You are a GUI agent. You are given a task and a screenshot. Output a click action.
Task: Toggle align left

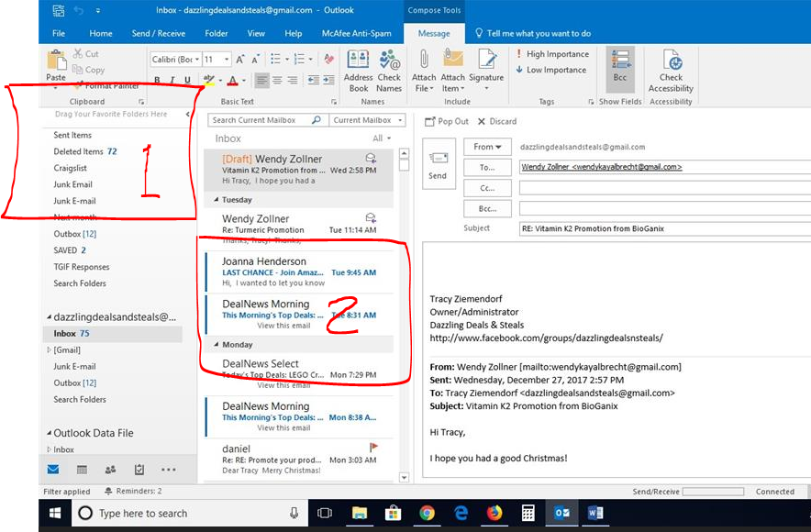(x=262, y=80)
